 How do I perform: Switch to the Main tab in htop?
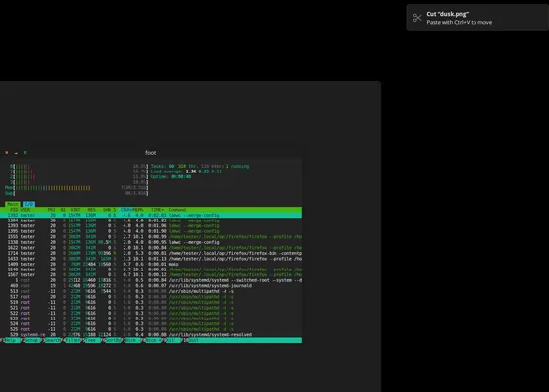click(x=12, y=204)
